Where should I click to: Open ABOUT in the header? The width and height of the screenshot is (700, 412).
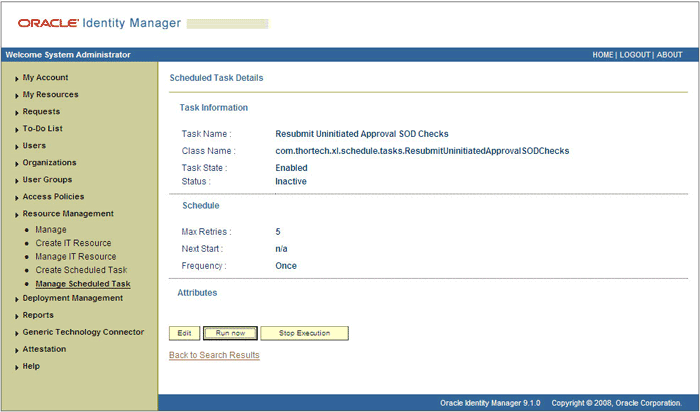[x=669, y=54]
